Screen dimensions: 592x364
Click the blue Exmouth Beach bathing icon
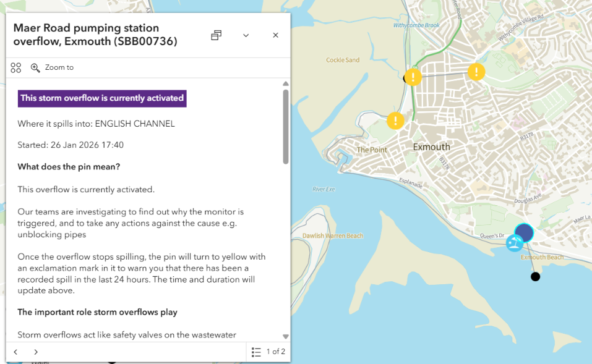click(x=514, y=243)
